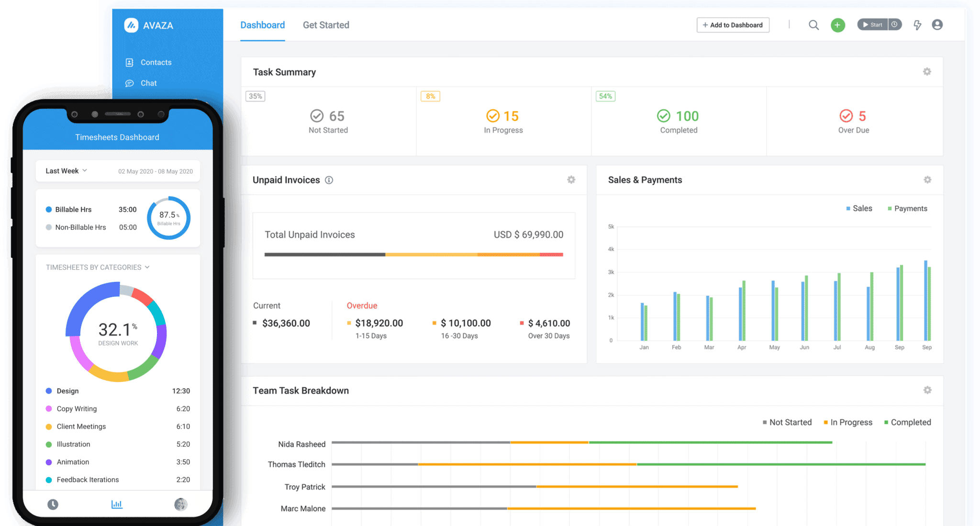Click the search magnifier icon

click(813, 25)
